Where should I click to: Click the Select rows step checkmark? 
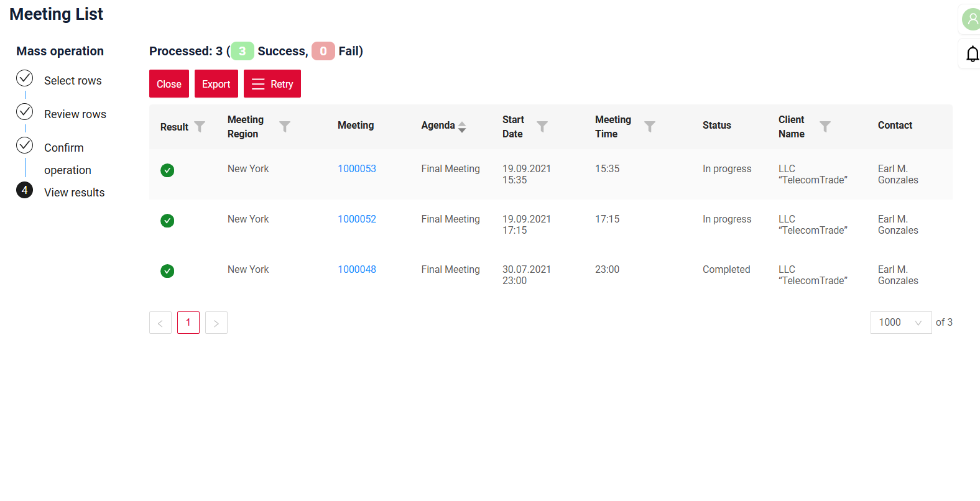coord(24,78)
